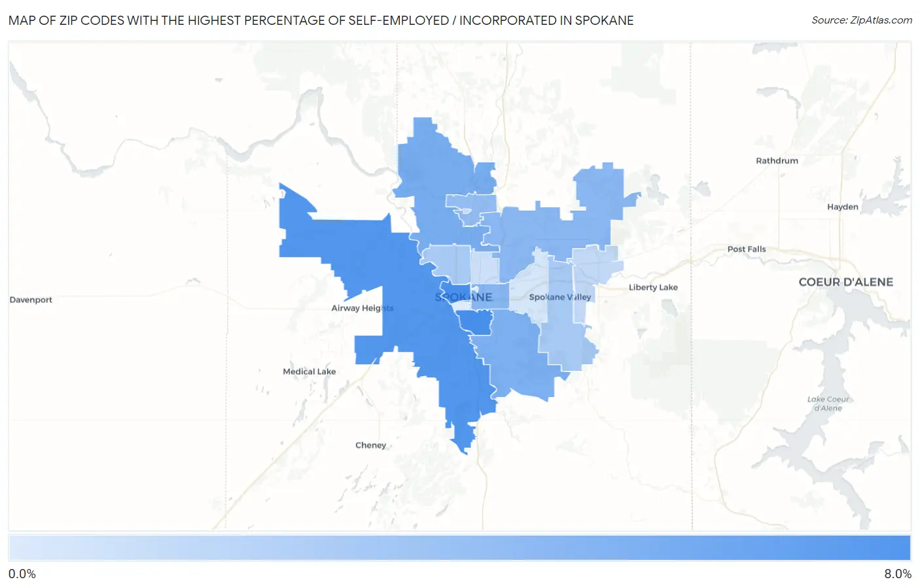Screen dimensions: 920x588
Task: Click the Medical Lake label
Action: click(x=310, y=372)
